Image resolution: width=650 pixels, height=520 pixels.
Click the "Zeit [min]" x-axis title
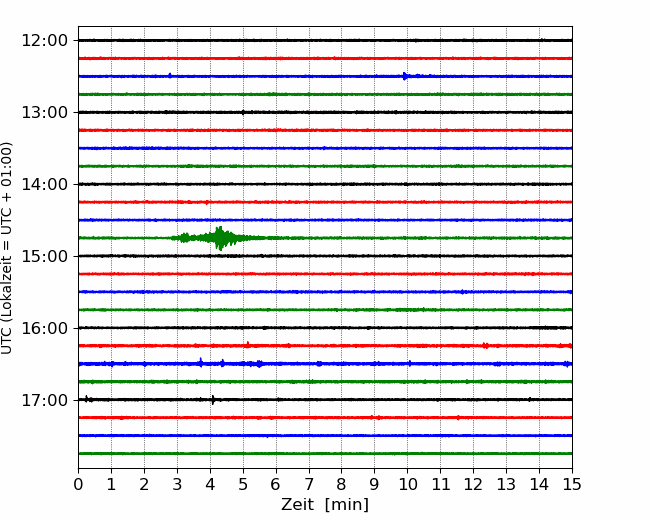pos(325,505)
